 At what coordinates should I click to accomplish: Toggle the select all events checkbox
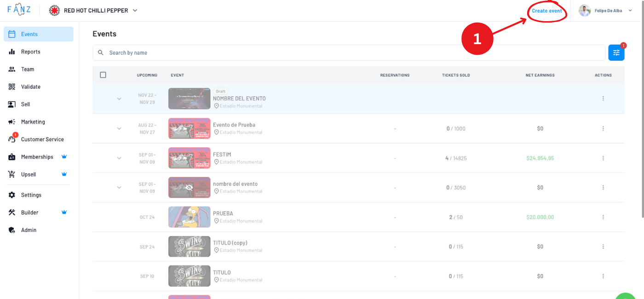(x=103, y=75)
